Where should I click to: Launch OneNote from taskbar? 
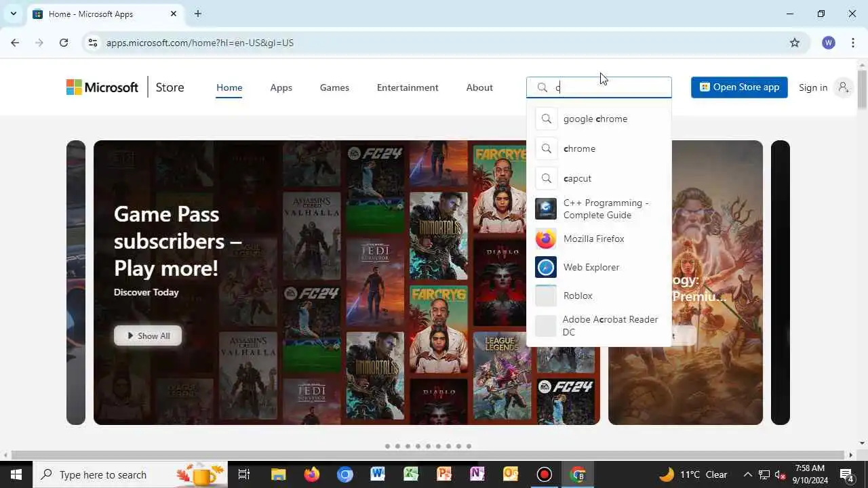(x=477, y=474)
